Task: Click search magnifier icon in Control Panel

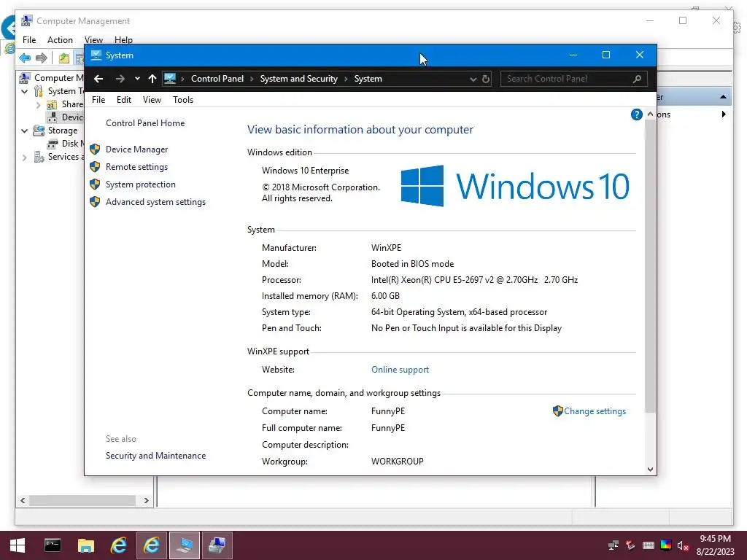Action: click(x=638, y=79)
